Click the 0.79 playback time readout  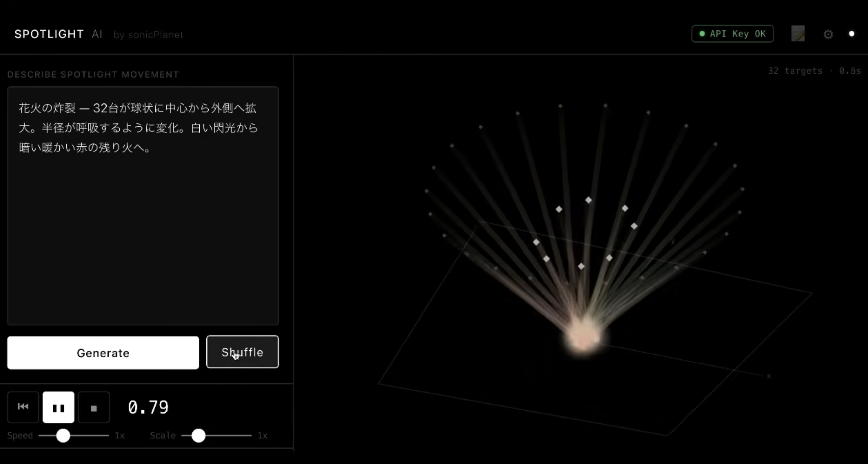[148, 408]
